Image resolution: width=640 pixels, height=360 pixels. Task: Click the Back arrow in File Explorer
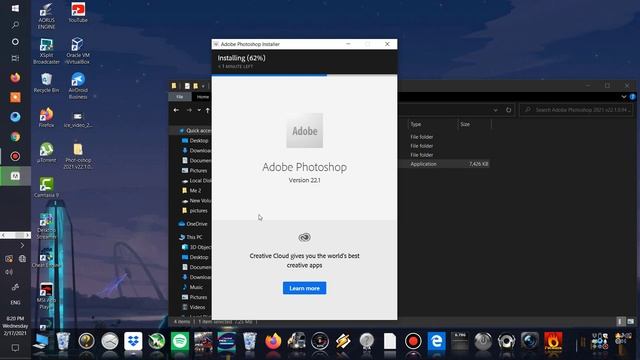pos(176,110)
